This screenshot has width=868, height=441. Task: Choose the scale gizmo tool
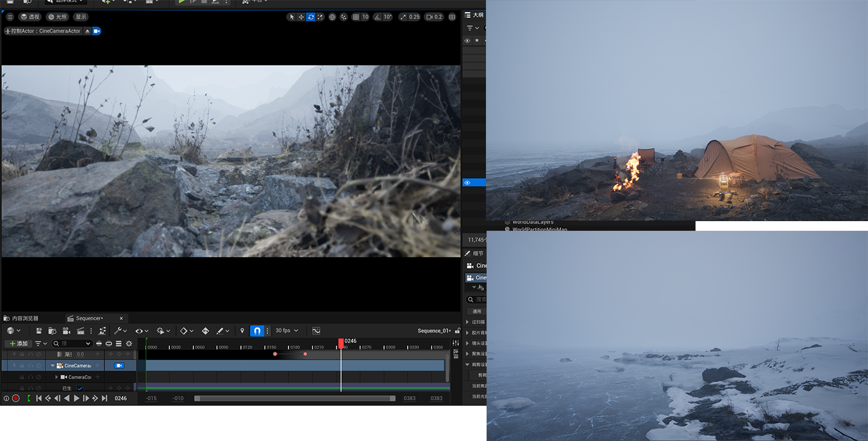(321, 17)
